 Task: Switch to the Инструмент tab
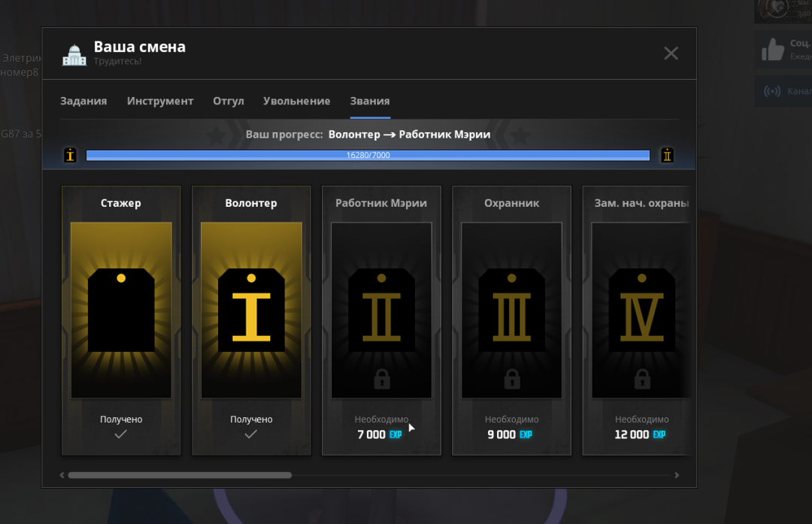click(x=160, y=101)
